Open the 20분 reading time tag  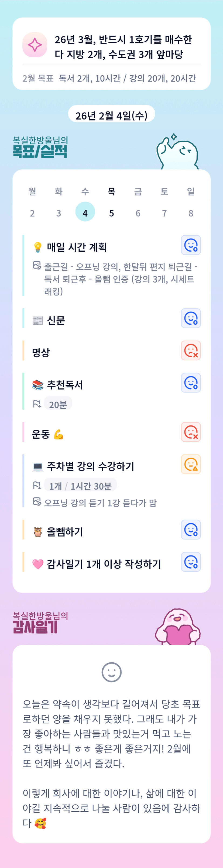pos(58,404)
